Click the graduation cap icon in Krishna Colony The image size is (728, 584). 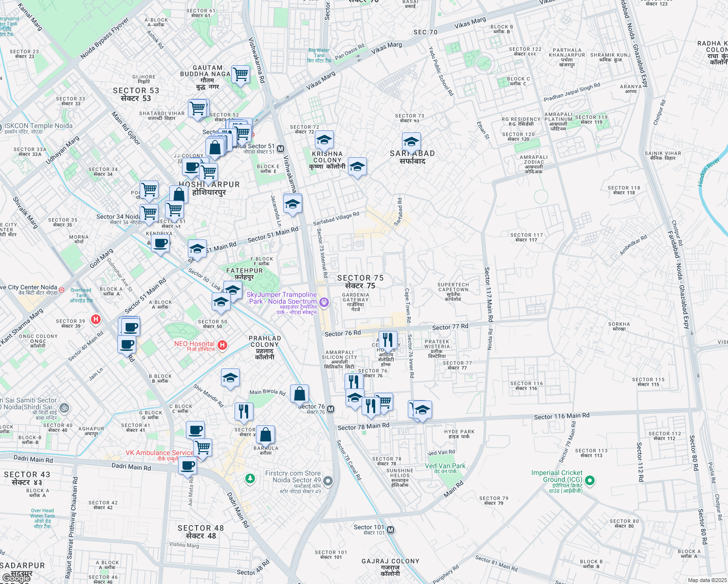click(325, 140)
